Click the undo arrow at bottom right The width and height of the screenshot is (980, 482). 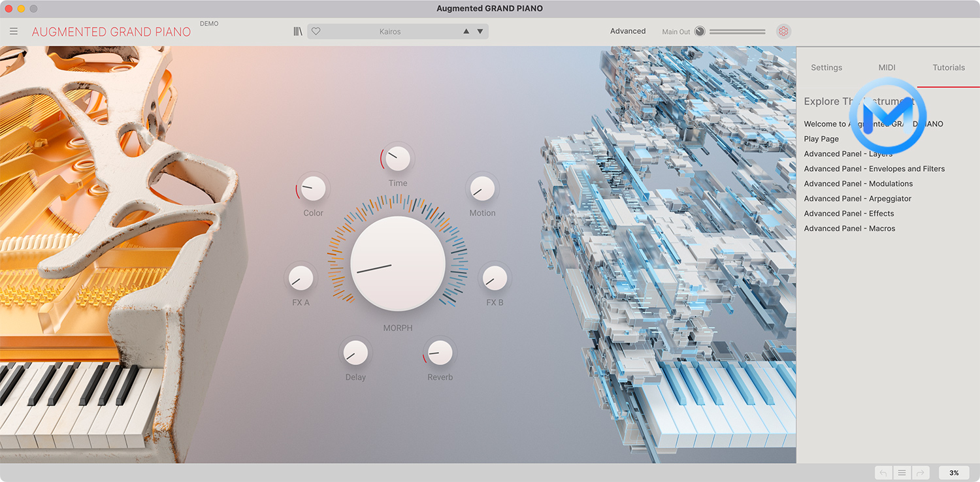coord(883,472)
